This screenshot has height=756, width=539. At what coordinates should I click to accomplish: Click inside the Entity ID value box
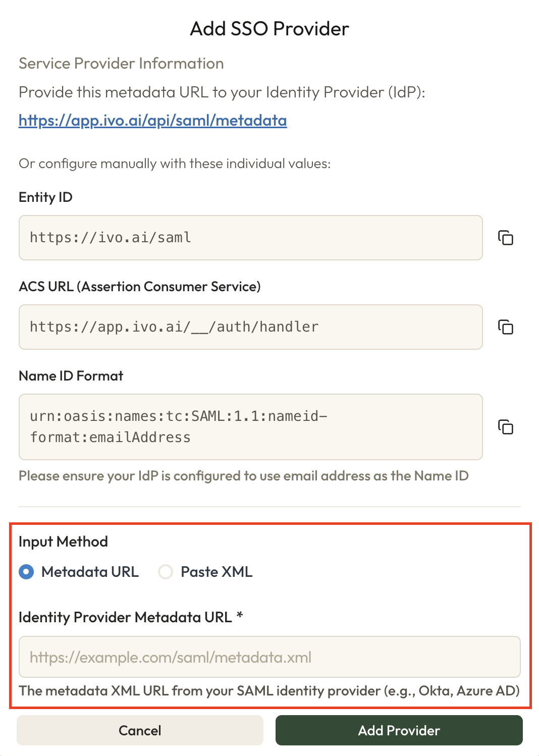click(250, 238)
